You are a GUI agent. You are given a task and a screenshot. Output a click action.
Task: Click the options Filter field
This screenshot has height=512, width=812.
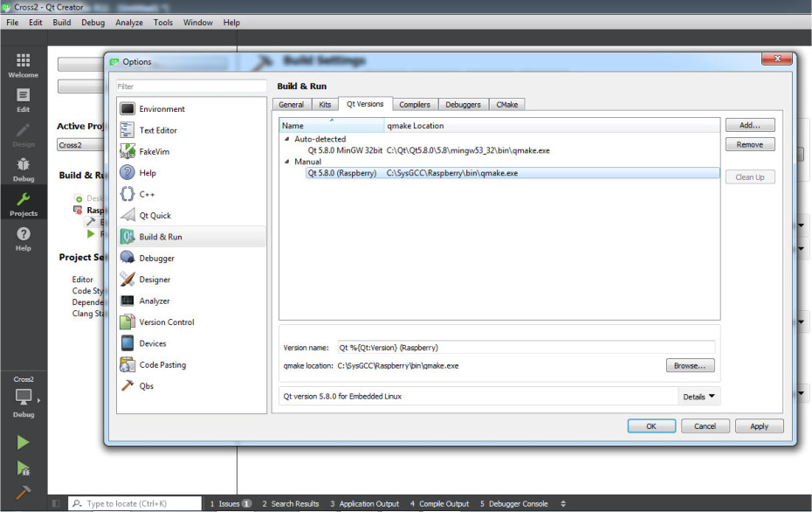pos(191,86)
